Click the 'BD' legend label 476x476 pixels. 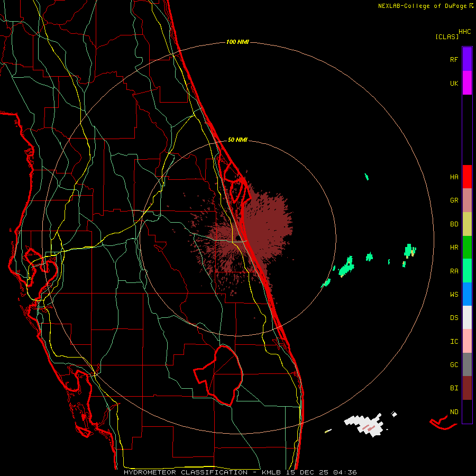click(x=454, y=224)
